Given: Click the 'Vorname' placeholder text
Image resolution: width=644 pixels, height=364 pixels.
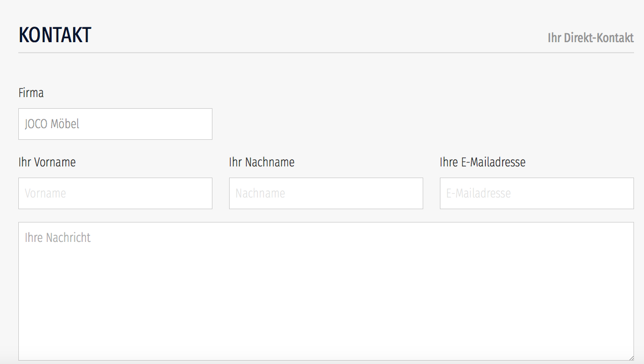Looking at the screenshot, I should pyautogui.click(x=45, y=193).
